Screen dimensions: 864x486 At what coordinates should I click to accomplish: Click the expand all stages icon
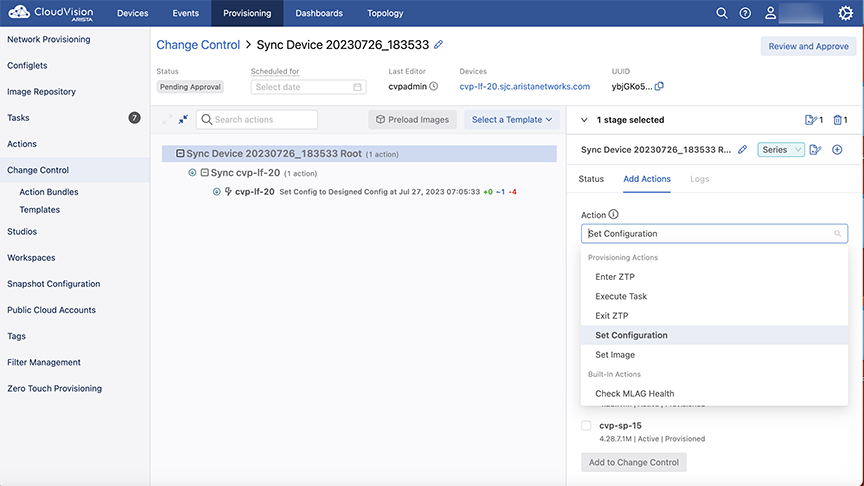click(168, 119)
